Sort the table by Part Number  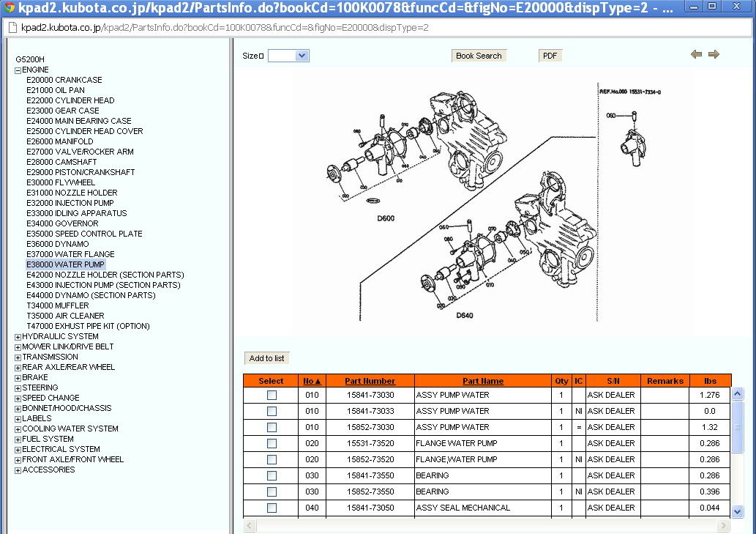click(370, 381)
